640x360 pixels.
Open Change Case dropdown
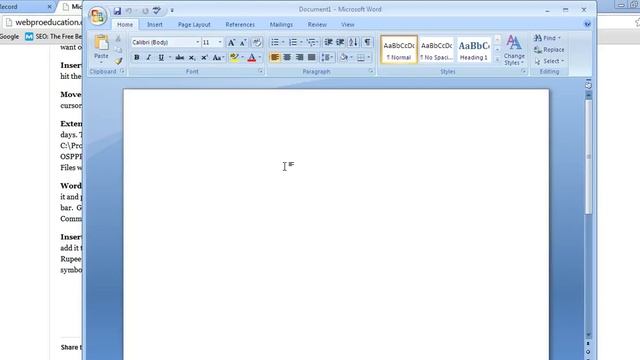[218, 58]
